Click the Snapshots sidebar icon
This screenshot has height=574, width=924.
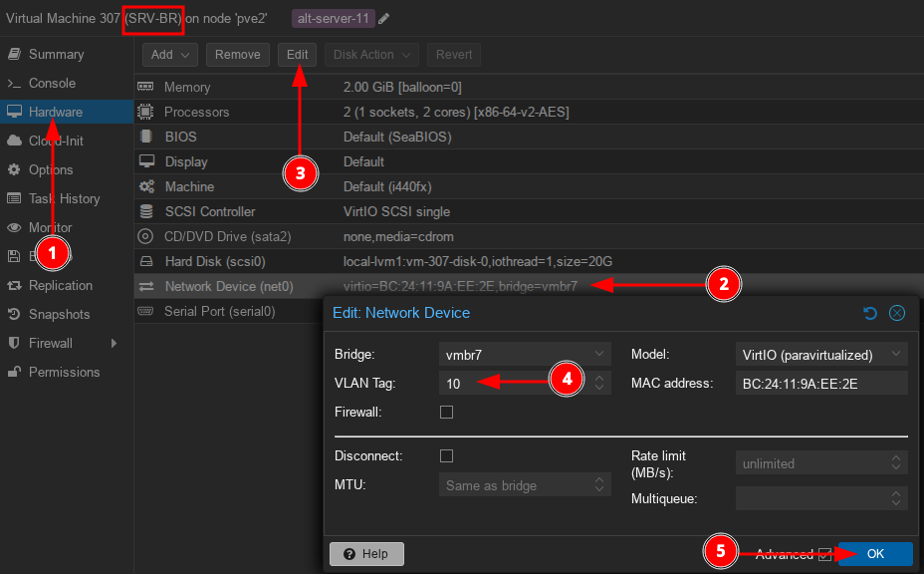click(x=14, y=315)
